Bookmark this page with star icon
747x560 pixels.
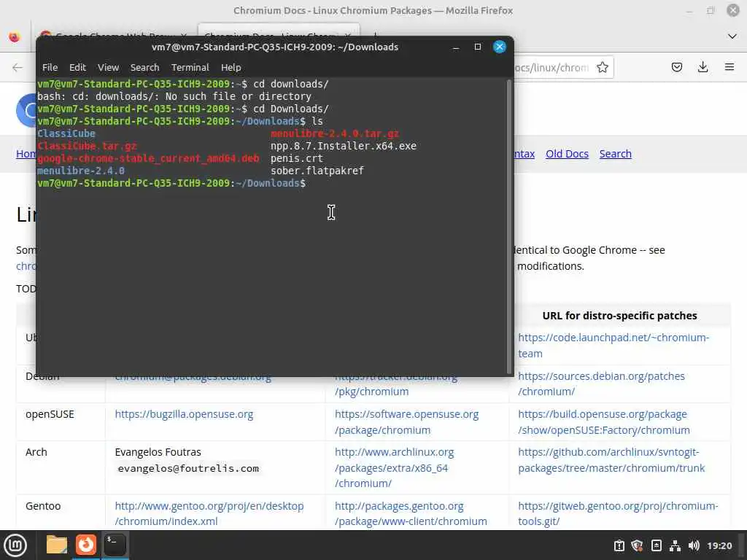(603, 68)
